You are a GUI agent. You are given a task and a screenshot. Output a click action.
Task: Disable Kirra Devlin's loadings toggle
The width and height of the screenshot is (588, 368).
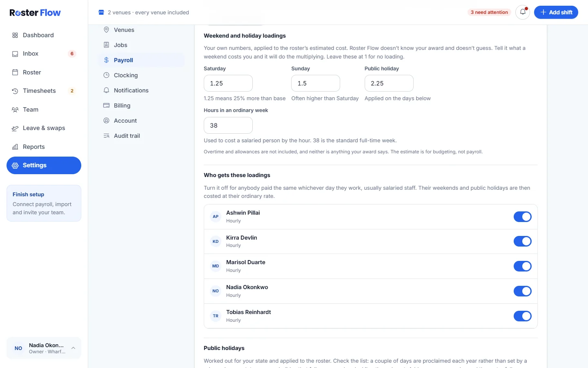tap(522, 242)
